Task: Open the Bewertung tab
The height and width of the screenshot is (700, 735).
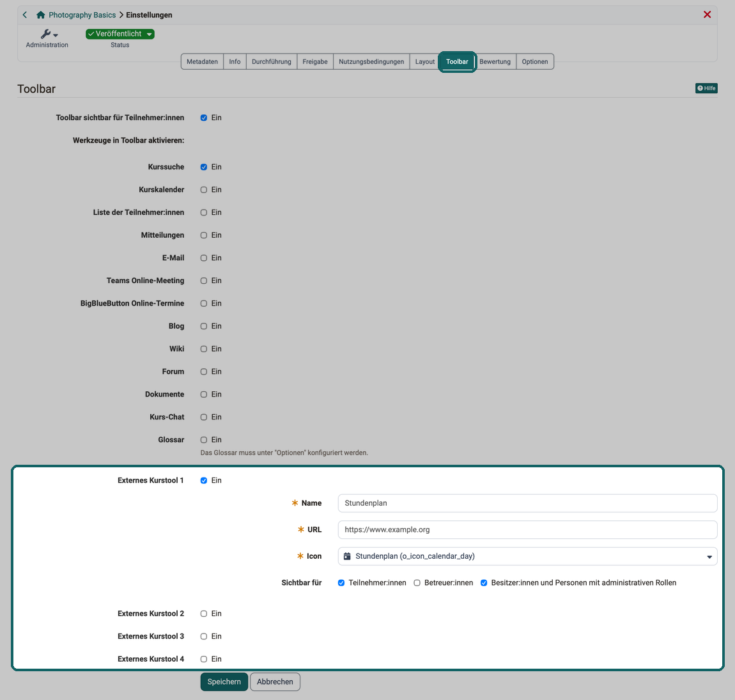Action: click(495, 61)
